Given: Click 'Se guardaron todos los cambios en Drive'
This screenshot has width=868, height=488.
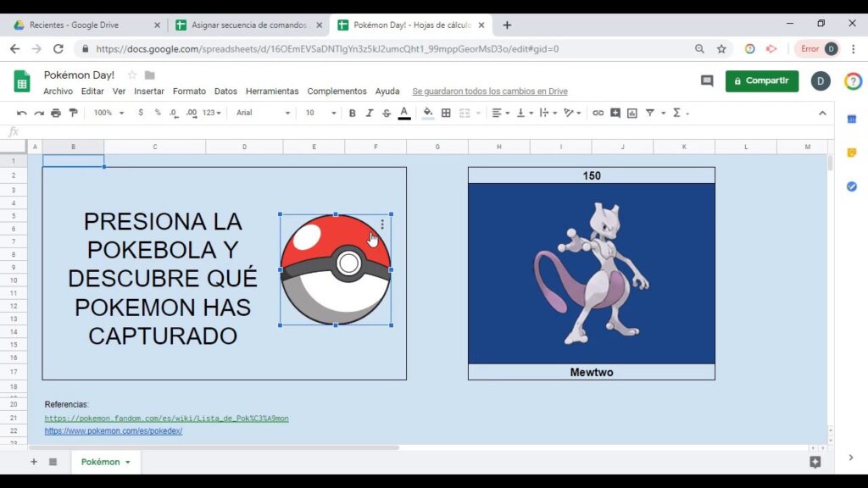Looking at the screenshot, I should tap(490, 91).
